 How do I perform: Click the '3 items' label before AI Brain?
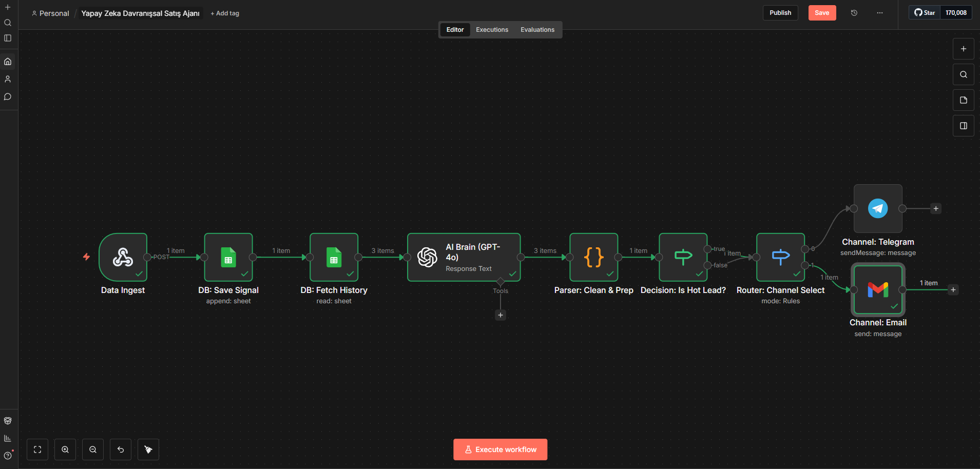point(383,251)
